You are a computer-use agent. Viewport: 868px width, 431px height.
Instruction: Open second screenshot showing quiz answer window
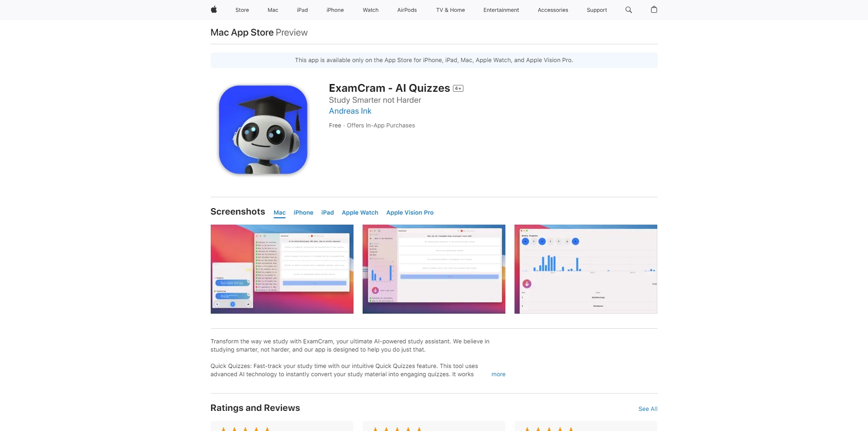[x=434, y=269]
